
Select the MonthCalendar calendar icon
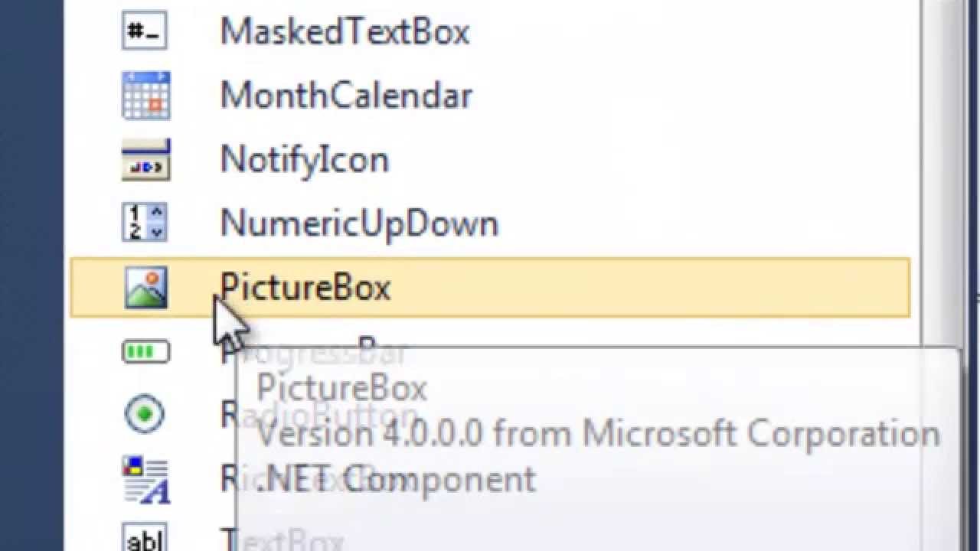(x=145, y=96)
